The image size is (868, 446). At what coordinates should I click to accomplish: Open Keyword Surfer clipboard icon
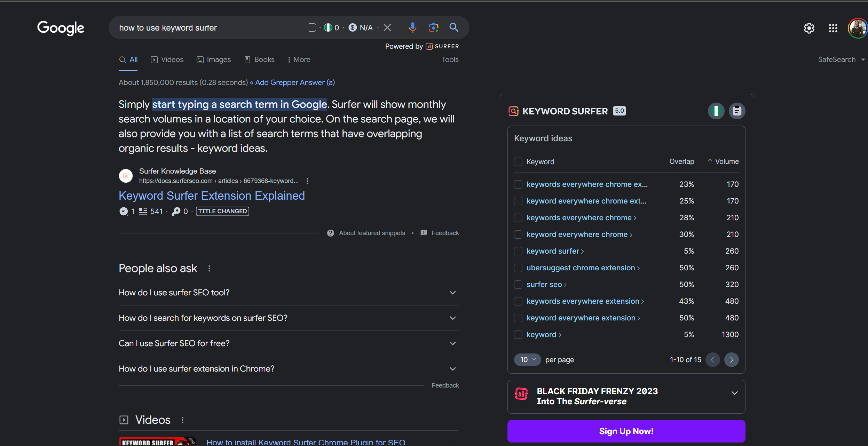coord(737,111)
